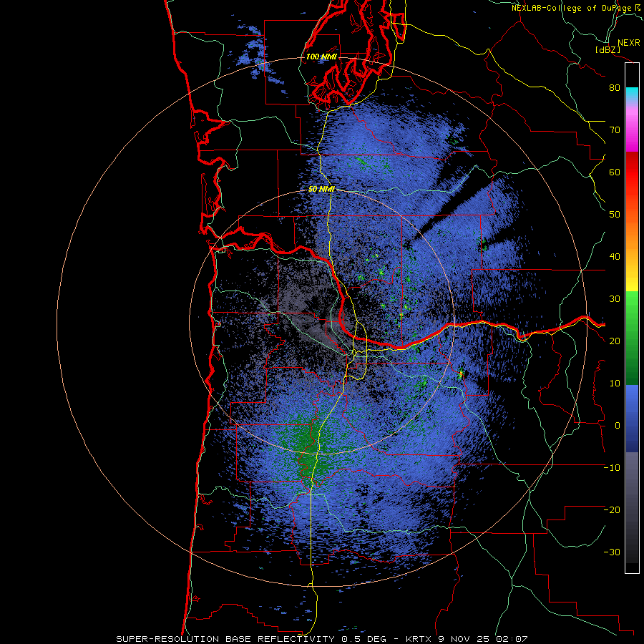Click the 50 dBZ scale value
644x644 pixels.
615,215
